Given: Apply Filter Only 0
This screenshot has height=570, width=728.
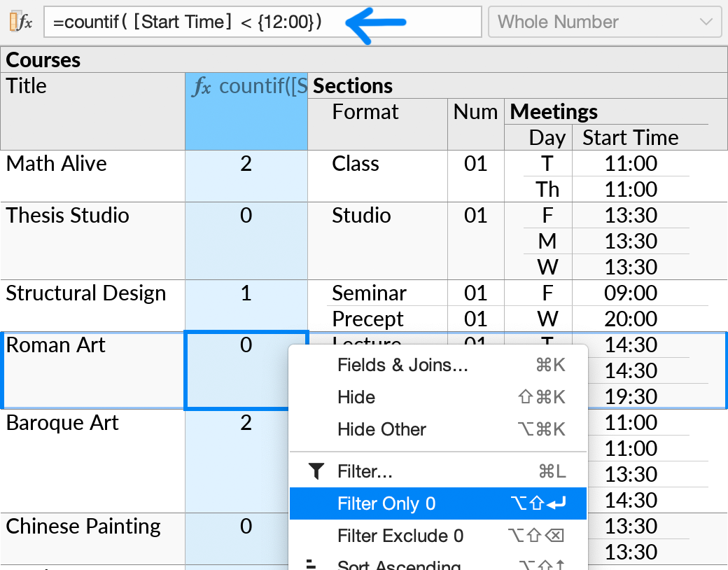Looking at the screenshot, I should coord(385,503).
